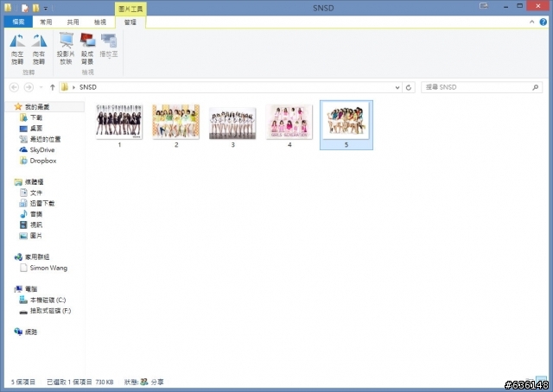Switch to large icons view button
This screenshot has width=553, height=392.
point(541,380)
